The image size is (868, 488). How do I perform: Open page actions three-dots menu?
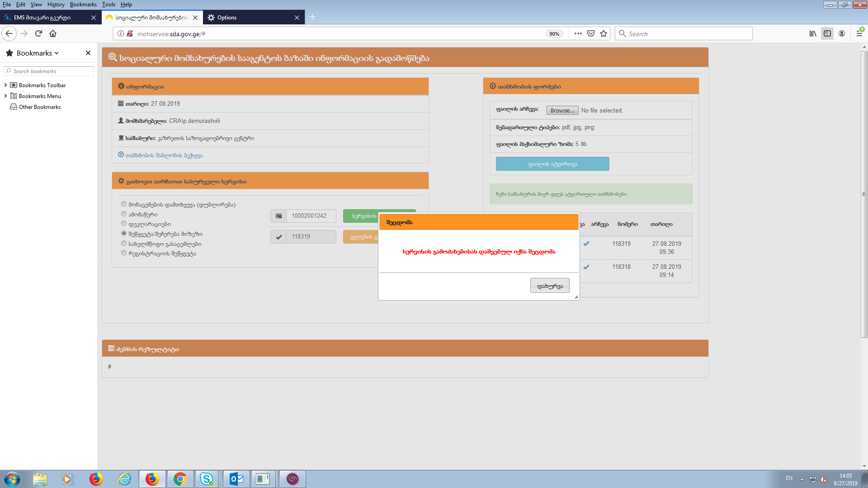tap(578, 33)
